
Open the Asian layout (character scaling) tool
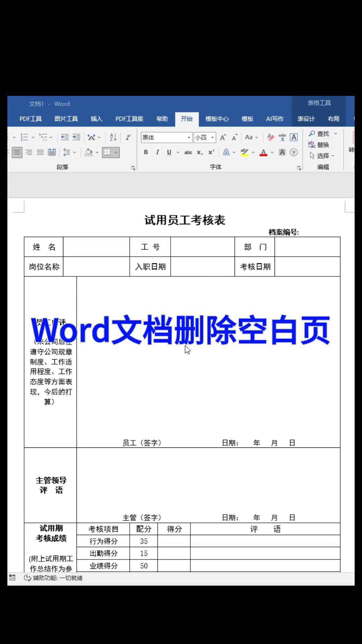[x=91, y=137]
